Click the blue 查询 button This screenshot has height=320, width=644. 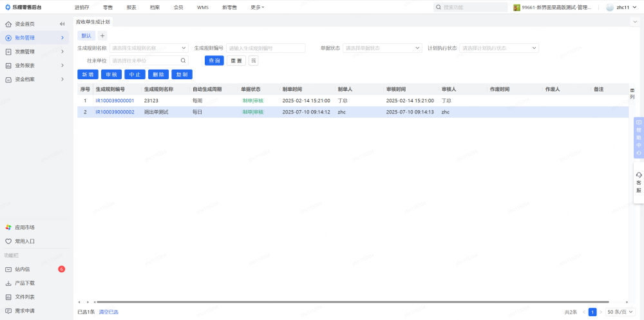[214, 61]
